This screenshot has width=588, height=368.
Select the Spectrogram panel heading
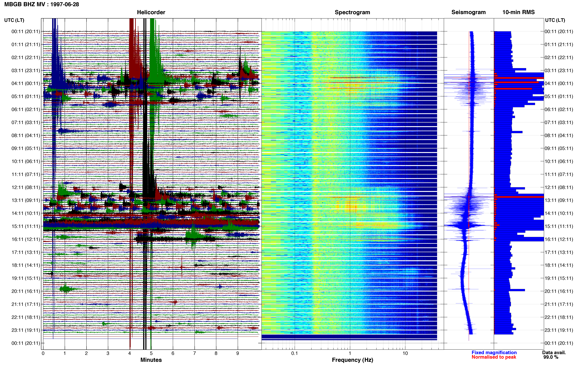coord(352,12)
